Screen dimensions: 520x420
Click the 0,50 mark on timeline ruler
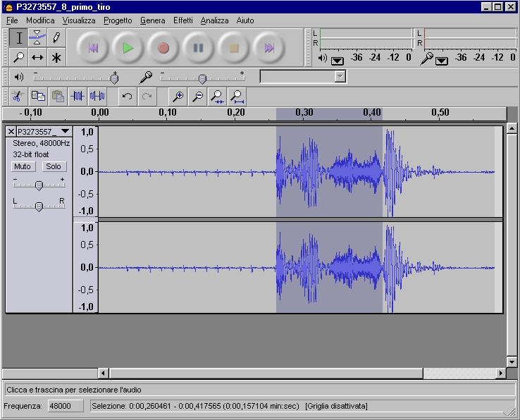[x=440, y=113]
